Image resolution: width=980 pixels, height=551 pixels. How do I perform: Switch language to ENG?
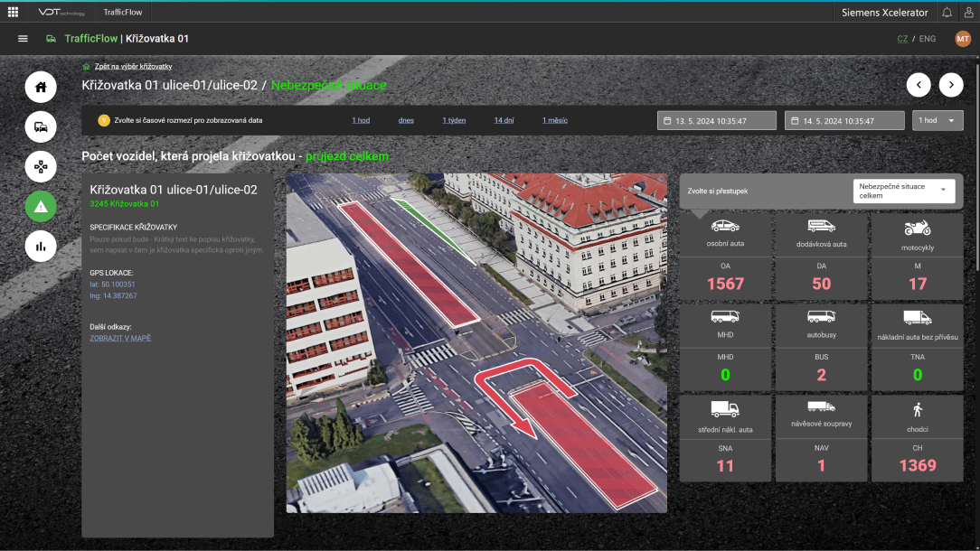[928, 39]
